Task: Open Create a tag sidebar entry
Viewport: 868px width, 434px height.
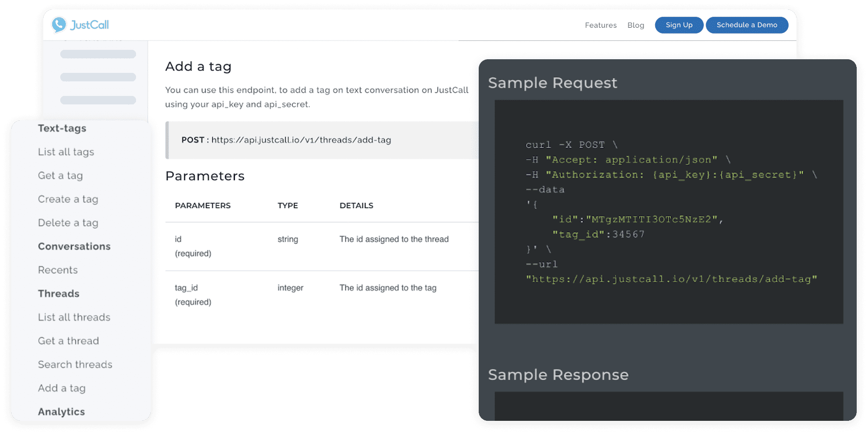Action: pyautogui.click(x=68, y=199)
